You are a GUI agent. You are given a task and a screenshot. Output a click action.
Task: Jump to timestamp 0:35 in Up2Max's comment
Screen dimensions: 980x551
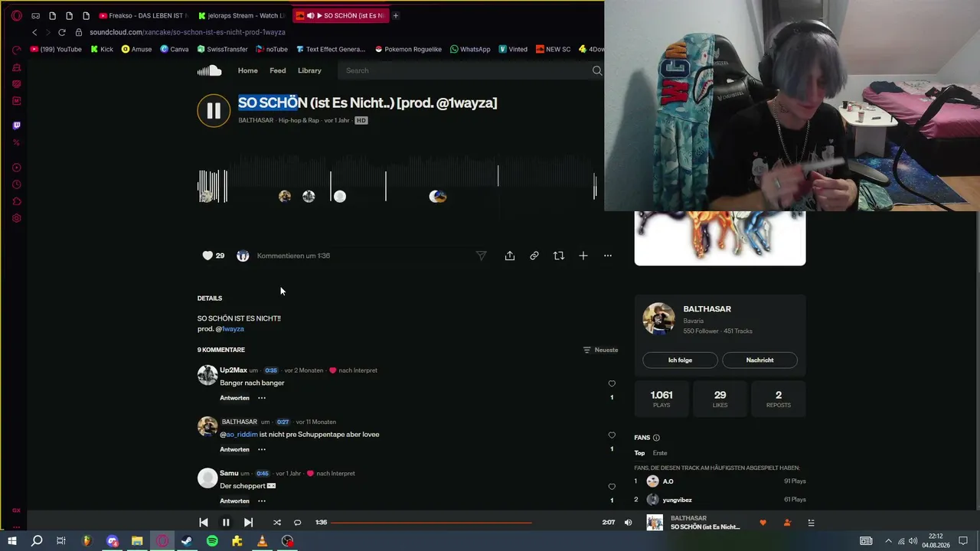click(x=271, y=370)
